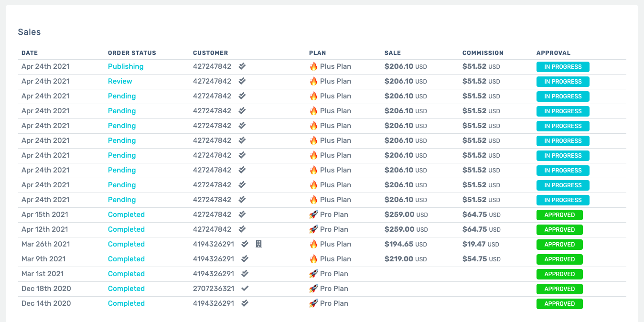This screenshot has width=644, height=322.
Task: Open the Completed status for Mar 1st 2021
Action: tap(126, 274)
